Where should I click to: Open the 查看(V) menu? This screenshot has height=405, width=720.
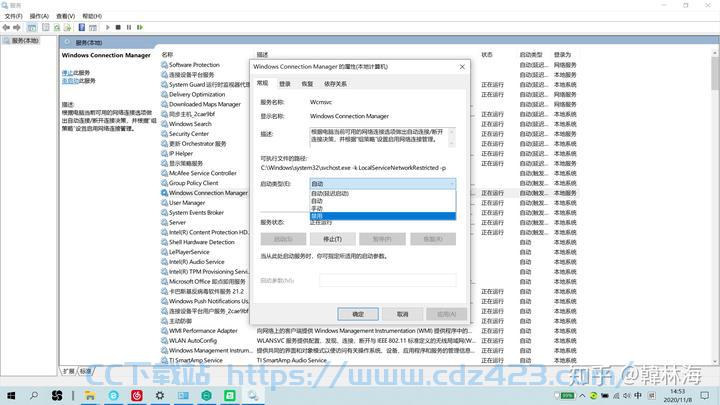66,16
